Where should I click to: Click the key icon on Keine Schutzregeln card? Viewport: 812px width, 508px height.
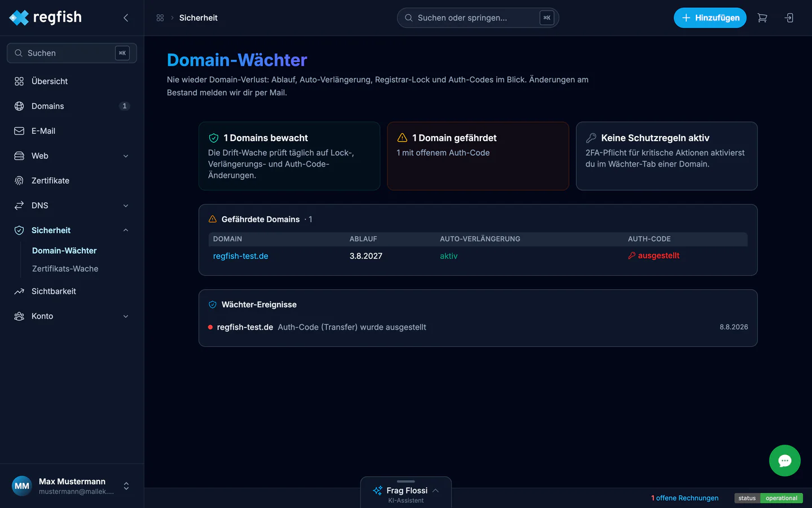(x=591, y=138)
